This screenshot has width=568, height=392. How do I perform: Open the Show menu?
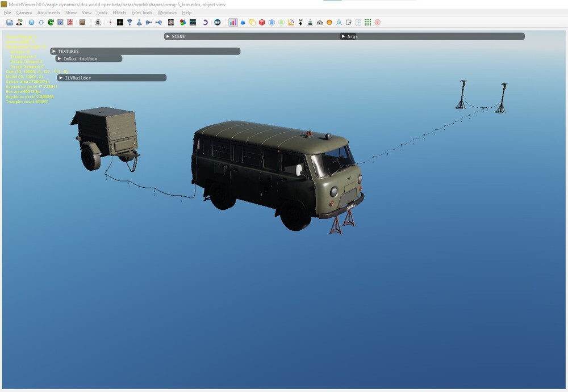(70, 12)
